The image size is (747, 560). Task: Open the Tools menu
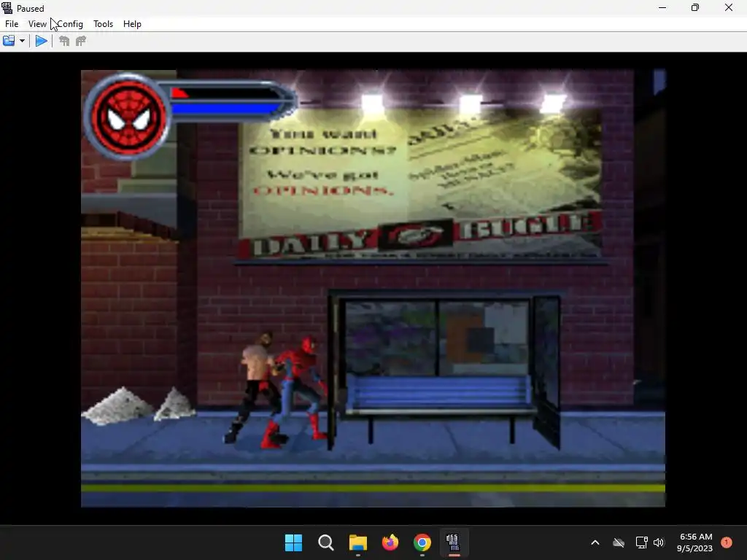pos(103,24)
